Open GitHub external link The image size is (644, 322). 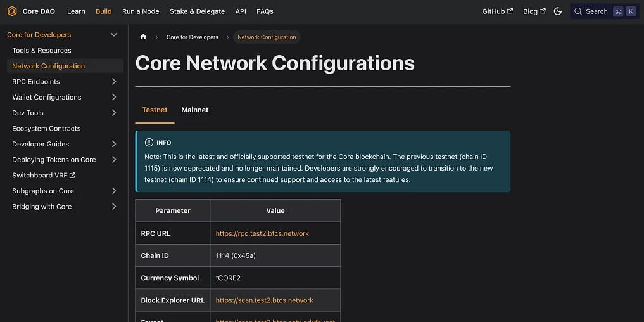click(497, 11)
